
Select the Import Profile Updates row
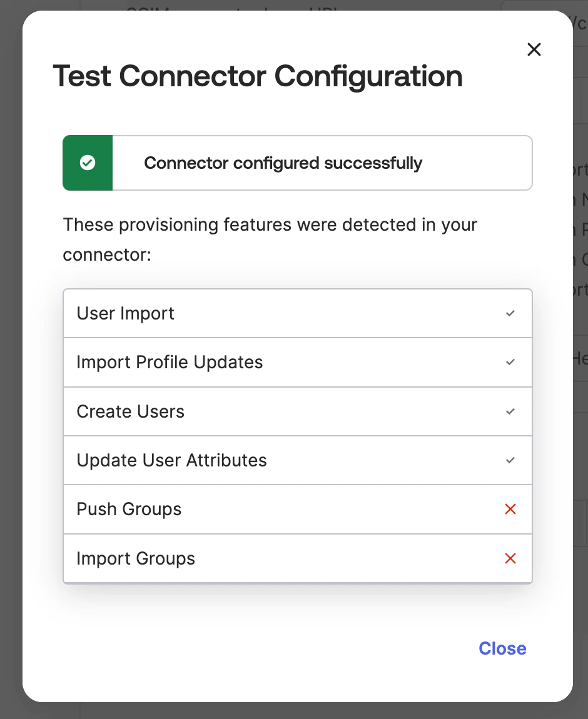coord(297,362)
